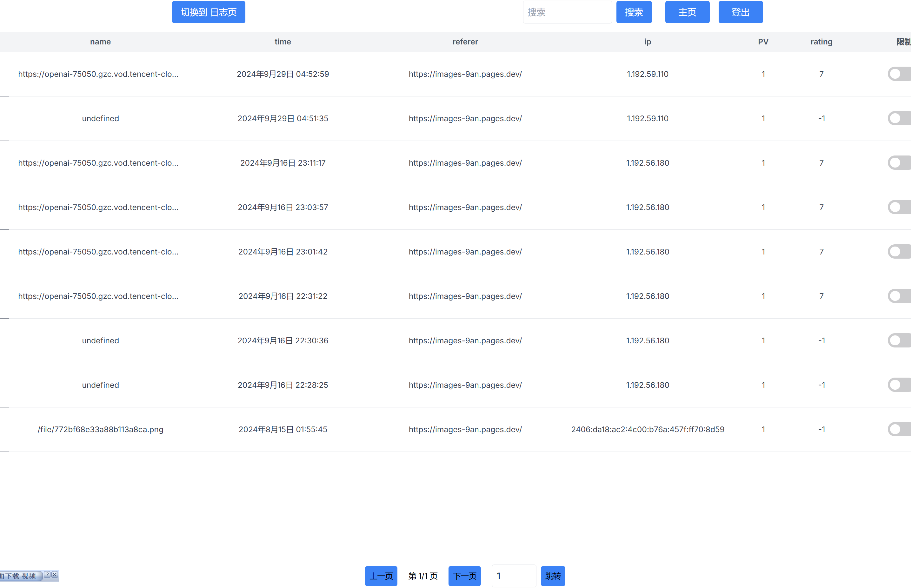Open /file/772bf68e33a88b113a8ca.png entry name
Image resolution: width=911 pixels, height=588 pixels.
(x=100, y=429)
